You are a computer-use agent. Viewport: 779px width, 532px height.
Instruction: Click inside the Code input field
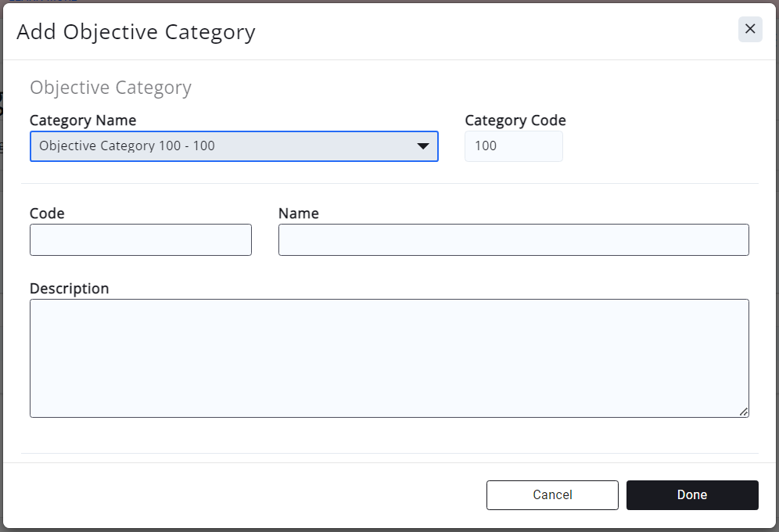tap(140, 239)
